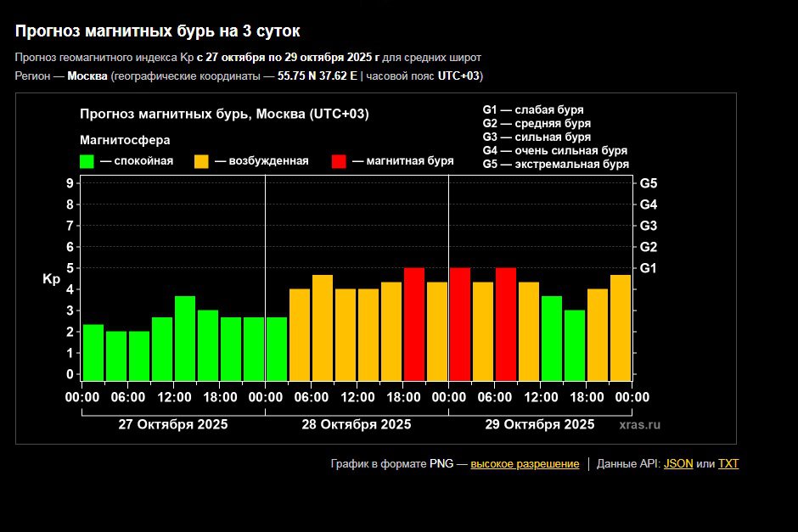Click the yellow "возбужденная" legend swatch
798x532 pixels.
point(202,161)
